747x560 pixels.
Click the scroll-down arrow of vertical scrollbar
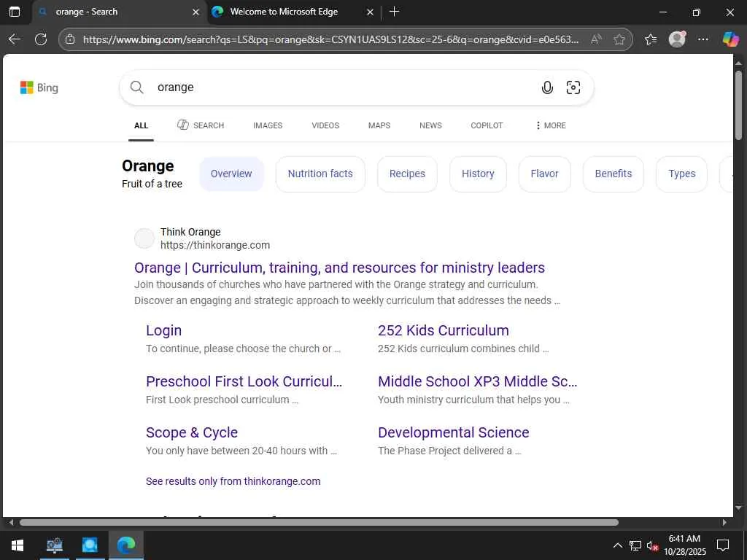738,507
